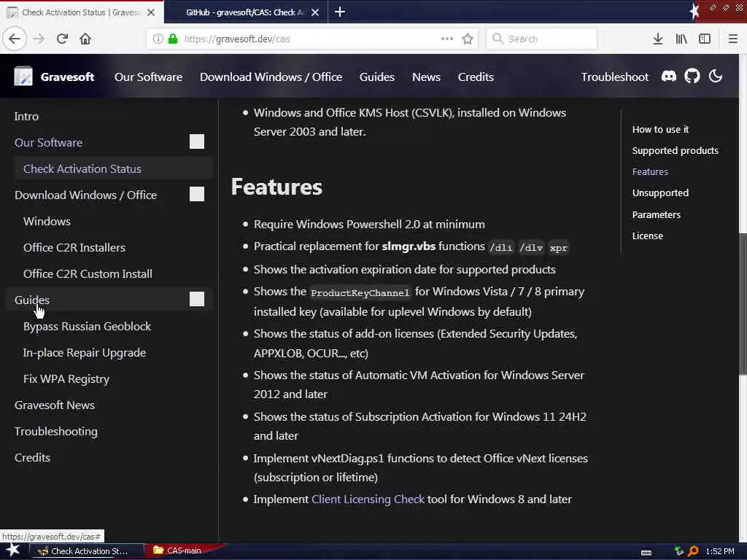Viewport: 747px width, 560px height.
Task: Click the green padlock security icon
Action: [x=173, y=39]
